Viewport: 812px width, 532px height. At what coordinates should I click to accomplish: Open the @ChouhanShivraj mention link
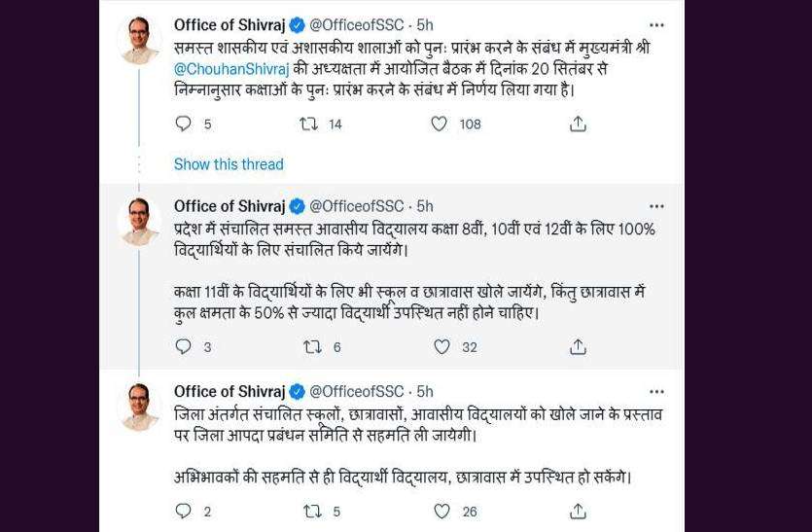(231, 68)
